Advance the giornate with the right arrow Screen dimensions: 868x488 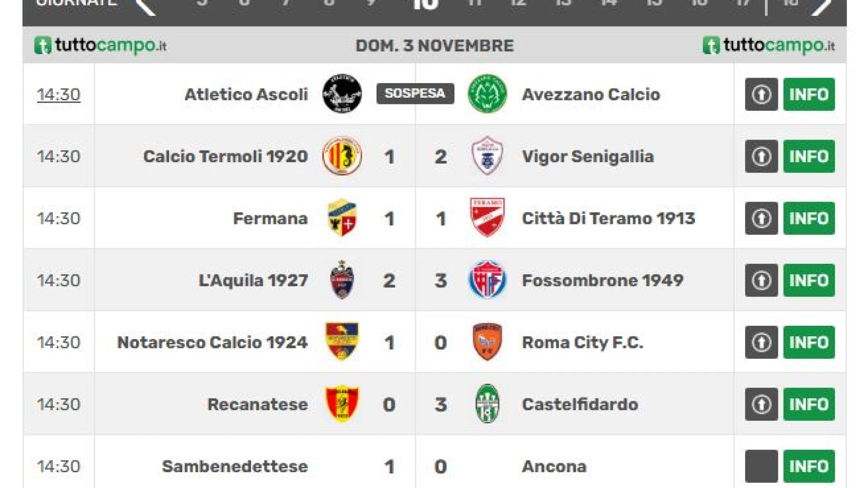point(822,5)
